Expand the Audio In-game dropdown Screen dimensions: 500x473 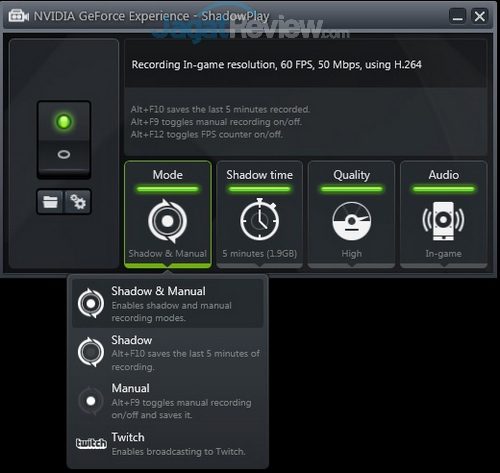point(444,214)
